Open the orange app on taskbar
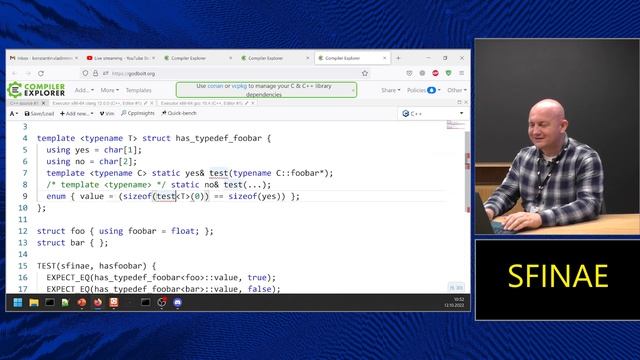Viewport: 640px width, 360px height. pos(114,302)
